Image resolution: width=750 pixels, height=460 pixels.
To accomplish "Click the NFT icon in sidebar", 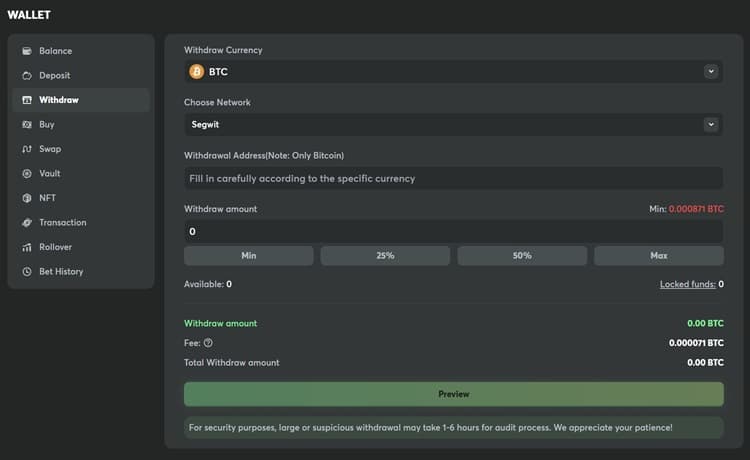I will click(x=28, y=198).
